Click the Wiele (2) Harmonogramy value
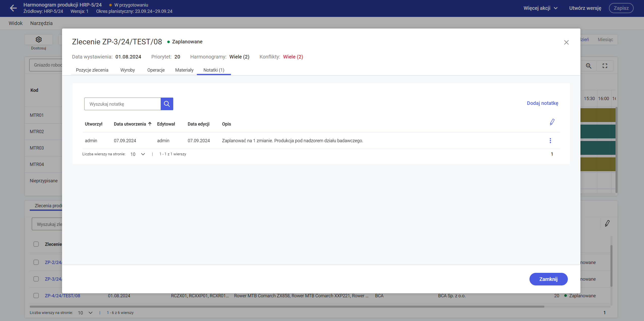The height and width of the screenshot is (321, 644). pyautogui.click(x=239, y=57)
